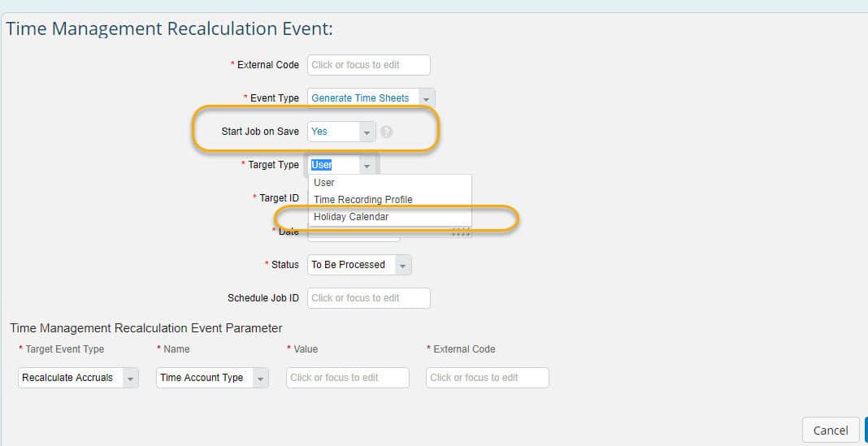The height and width of the screenshot is (446, 868).
Task: Click the To Be Processed status field
Action: [x=350, y=265]
